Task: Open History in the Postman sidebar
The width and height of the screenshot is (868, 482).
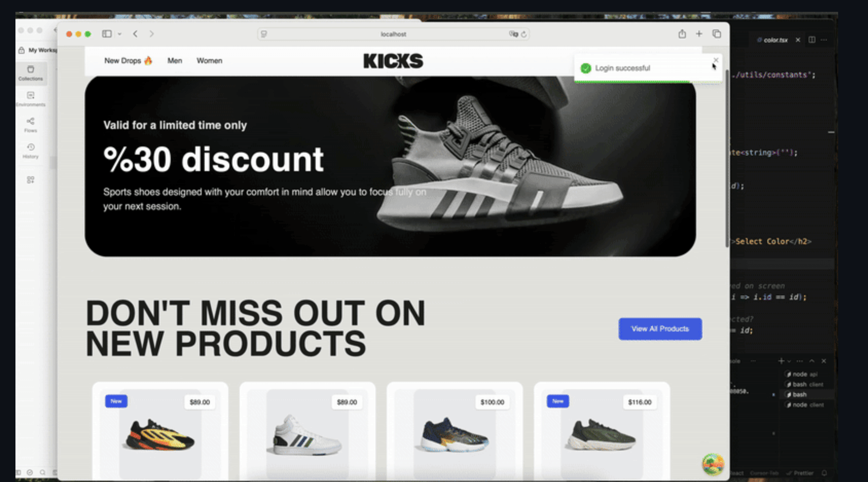Action: coord(31,151)
